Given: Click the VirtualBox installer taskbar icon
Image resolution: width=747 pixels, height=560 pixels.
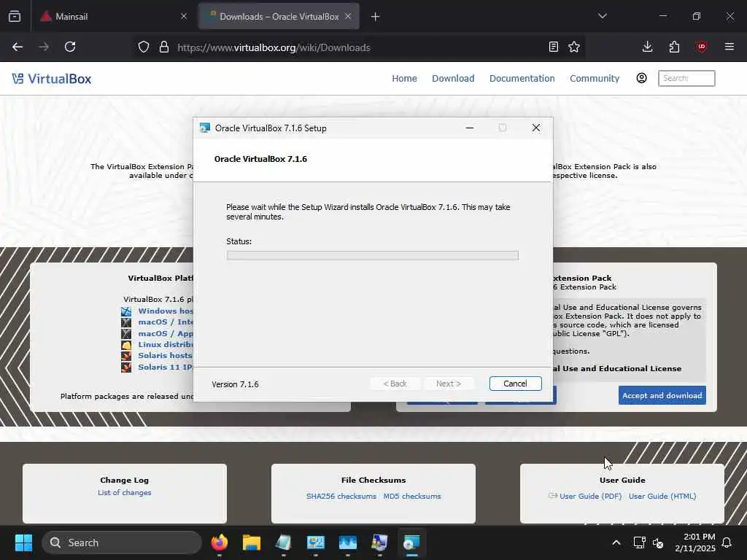Looking at the screenshot, I should (x=411, y=542).
